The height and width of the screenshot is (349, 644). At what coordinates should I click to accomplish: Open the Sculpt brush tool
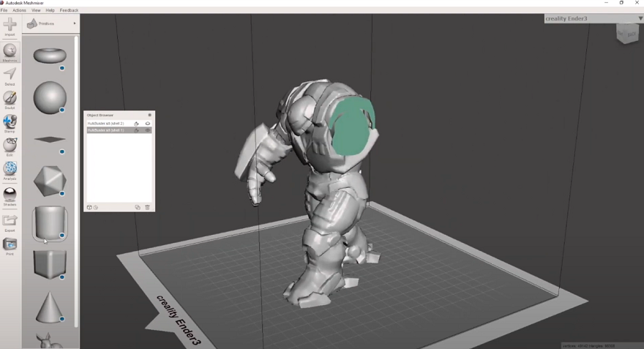10,98
